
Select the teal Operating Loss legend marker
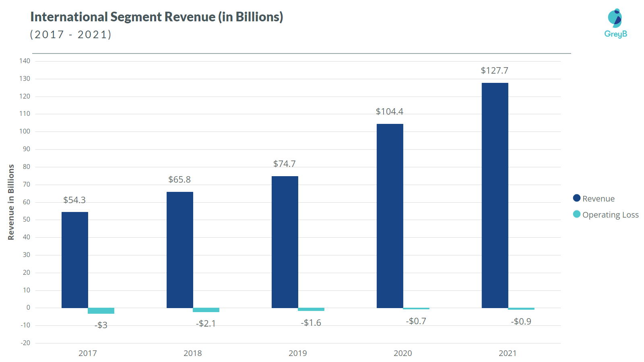576,215
